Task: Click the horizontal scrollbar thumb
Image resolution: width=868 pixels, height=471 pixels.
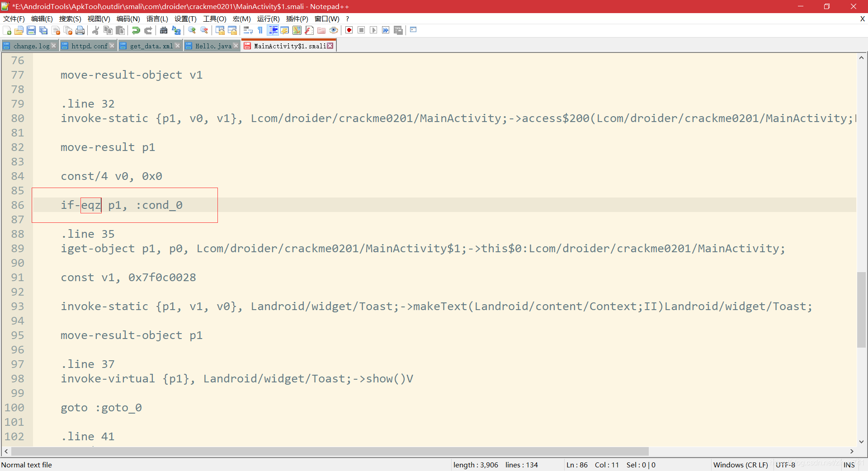Action: [x=330, y=451]
